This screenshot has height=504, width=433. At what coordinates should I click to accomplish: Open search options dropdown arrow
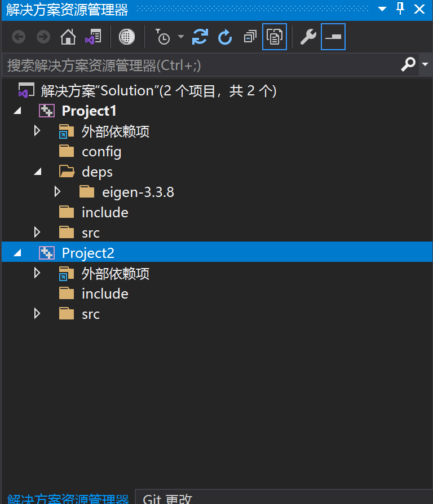pos(425,64)
